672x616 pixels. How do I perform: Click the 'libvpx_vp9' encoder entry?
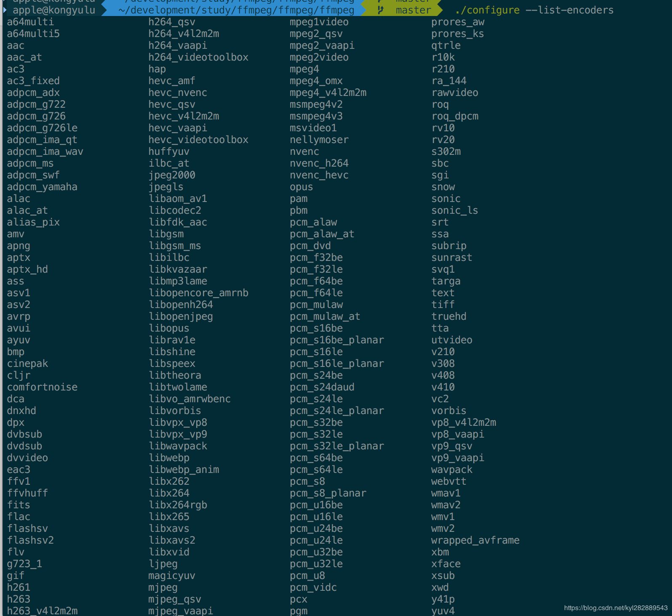(178, 434)
